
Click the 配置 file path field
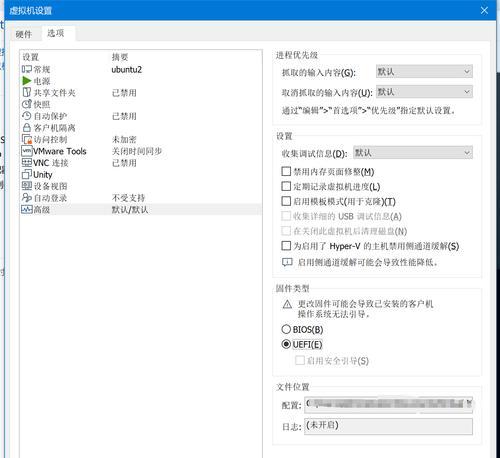pyautogui.click(x=388, y=405)
